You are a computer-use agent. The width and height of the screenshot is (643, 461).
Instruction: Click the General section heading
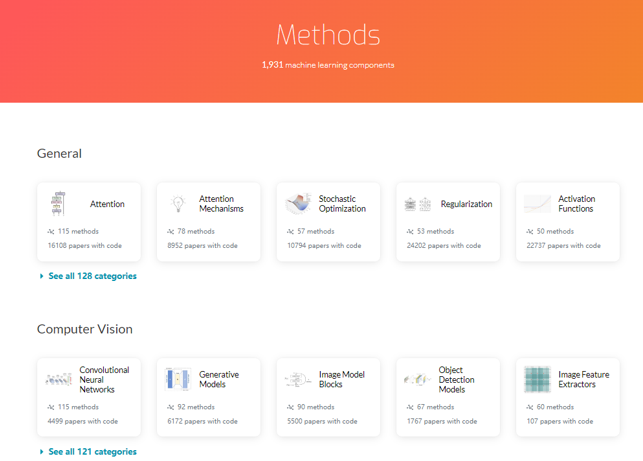[x=59, y=154]
